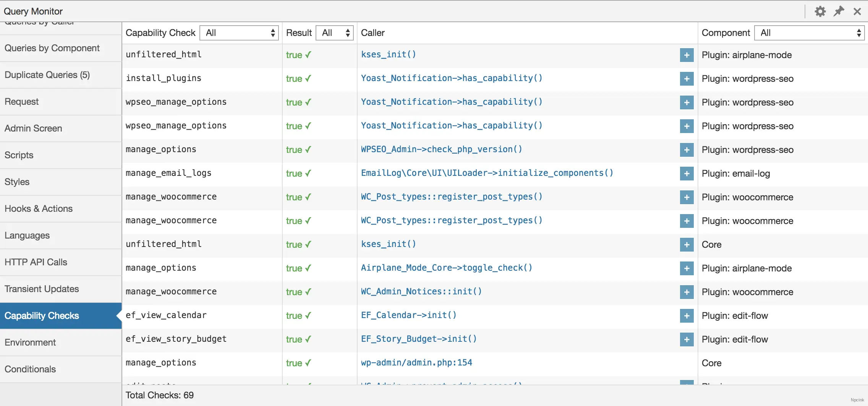Switch to the Environment panel
Screen dimensions: 868x406
coord(30,343)
